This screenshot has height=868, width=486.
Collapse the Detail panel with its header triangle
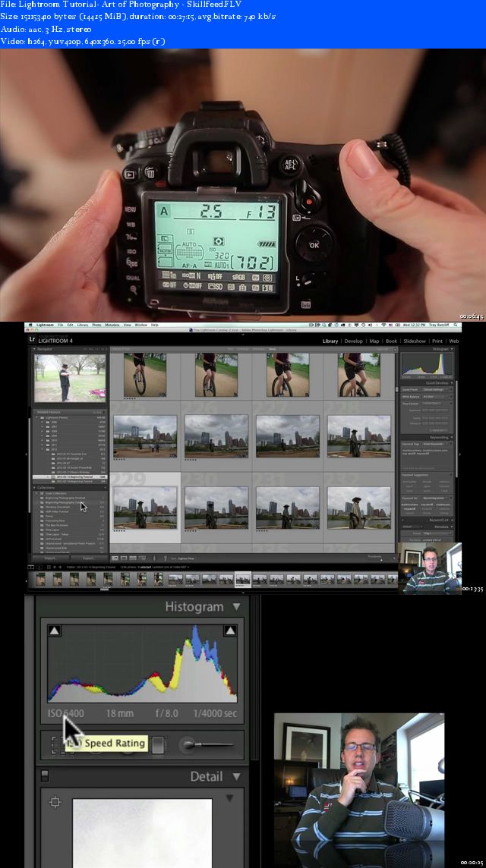pyautogui.click(x=237, y=777)
